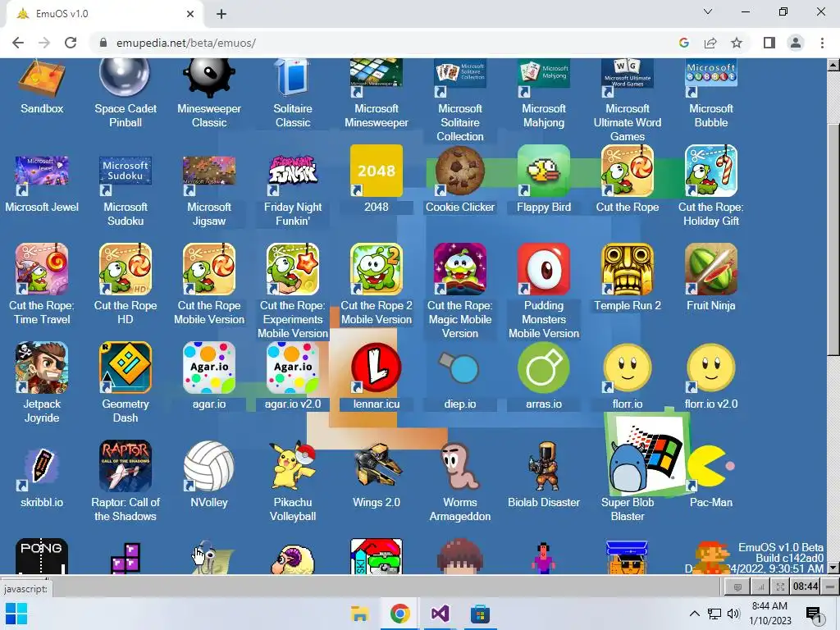The width and height of the screenshot is (840, 630).
Task: Open File Explorer from taskbar
Action: pos(360,614)
